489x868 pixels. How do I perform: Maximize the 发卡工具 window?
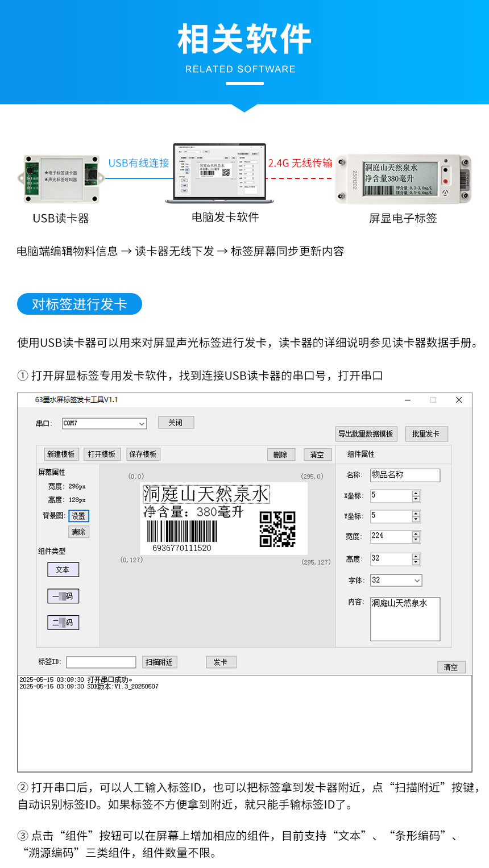433,400
